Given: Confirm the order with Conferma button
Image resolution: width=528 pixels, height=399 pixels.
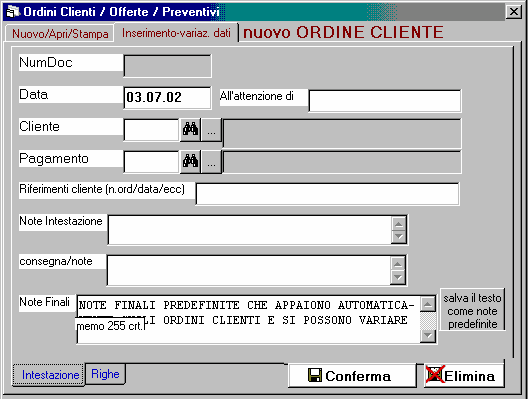Looking at the screenshot, I should tap(352, 375).
